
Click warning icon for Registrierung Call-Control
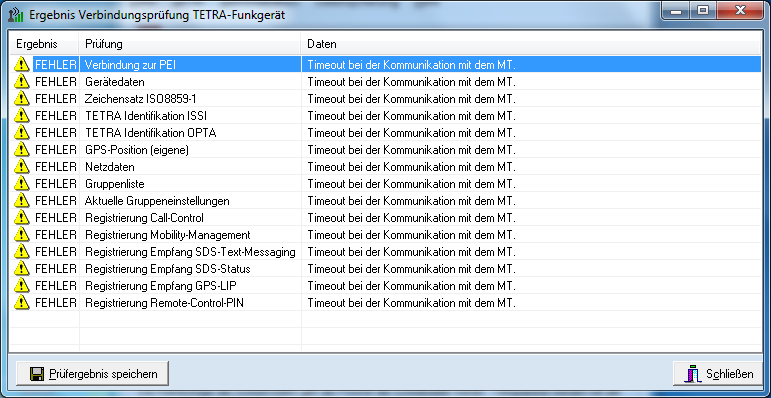22,217
